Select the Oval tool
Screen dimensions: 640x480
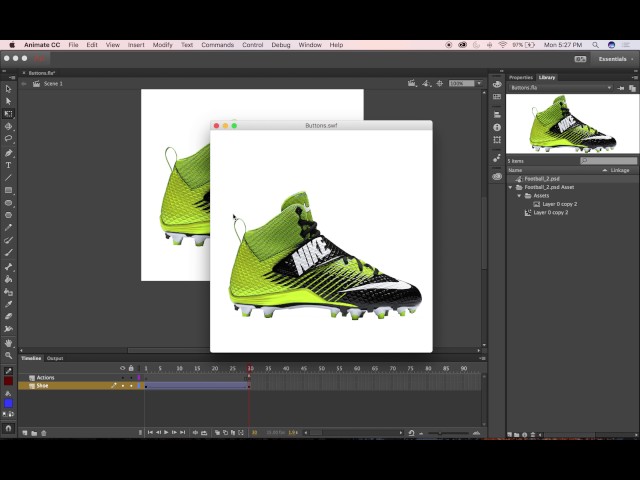(8, 203)
